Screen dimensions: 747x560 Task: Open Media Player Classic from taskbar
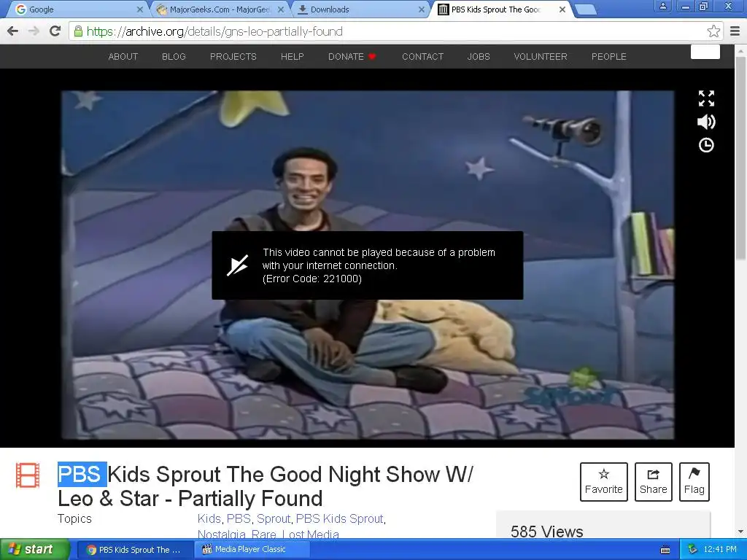point(252,550)
